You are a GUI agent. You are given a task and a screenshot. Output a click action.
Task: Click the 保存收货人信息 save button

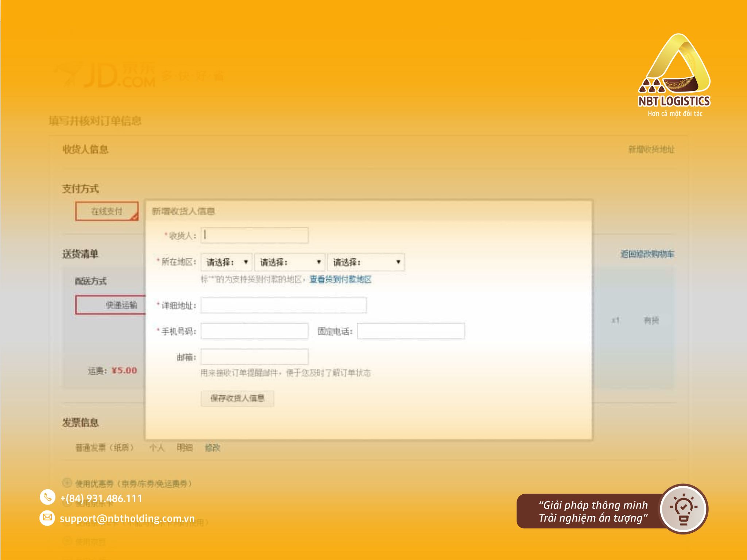[x=237, y=398]
